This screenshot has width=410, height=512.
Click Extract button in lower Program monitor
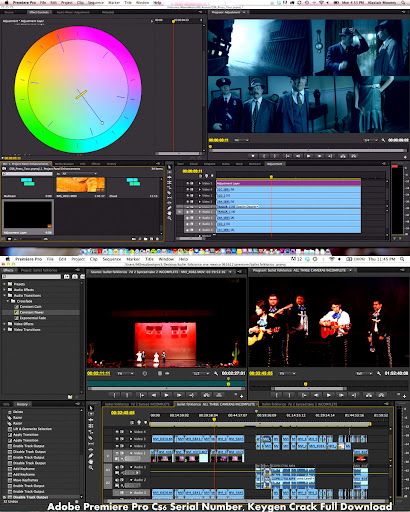click(x=381, y=395)
